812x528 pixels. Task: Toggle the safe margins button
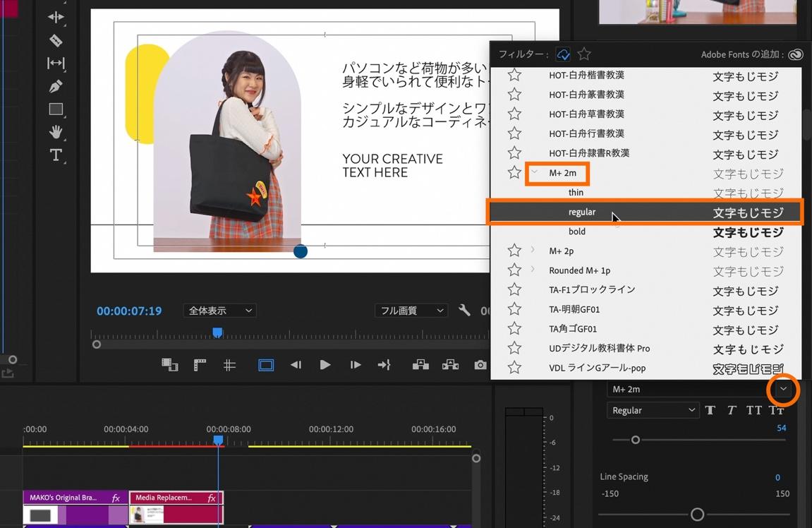[266, 365]
